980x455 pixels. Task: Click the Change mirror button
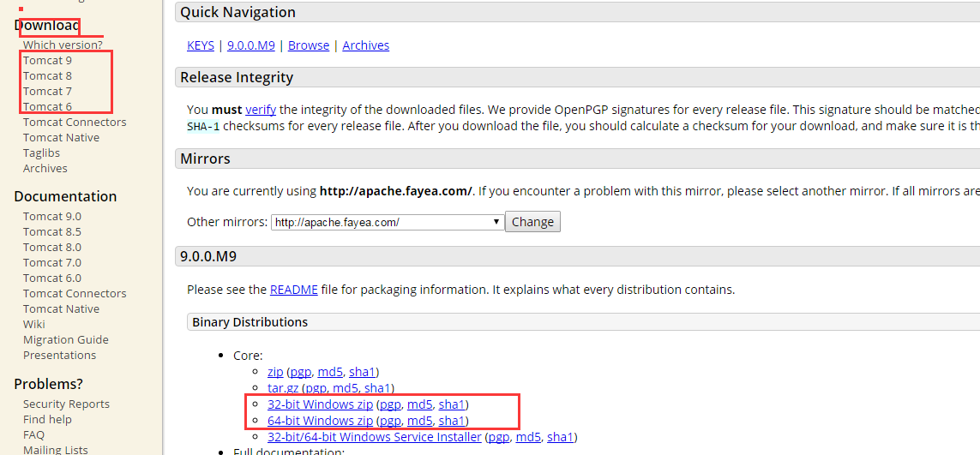[532, 222]
